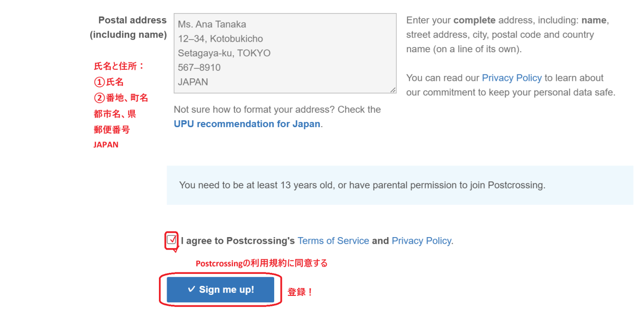Click the "I agree to Postcrossing's" label text
Viewport: 644px width, 311px height.
coord(237,241)
